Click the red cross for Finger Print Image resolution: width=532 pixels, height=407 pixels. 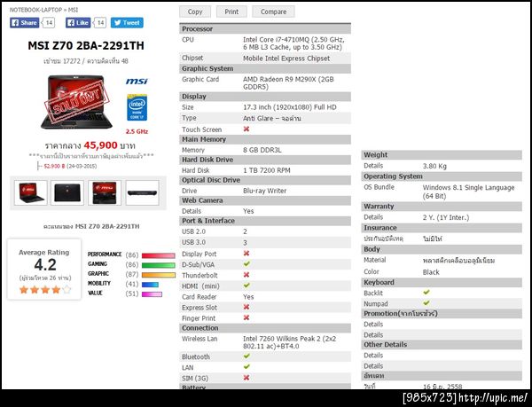click(246, 317)
